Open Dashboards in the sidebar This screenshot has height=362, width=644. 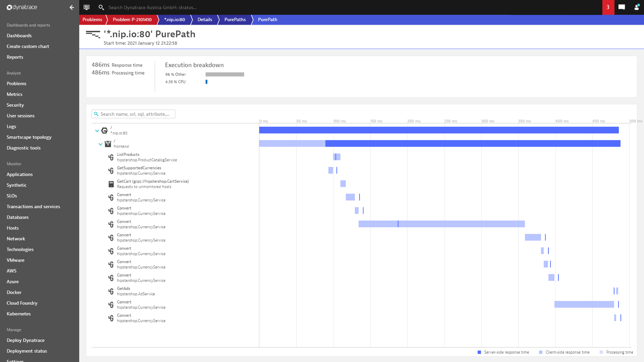pos(19,36)
